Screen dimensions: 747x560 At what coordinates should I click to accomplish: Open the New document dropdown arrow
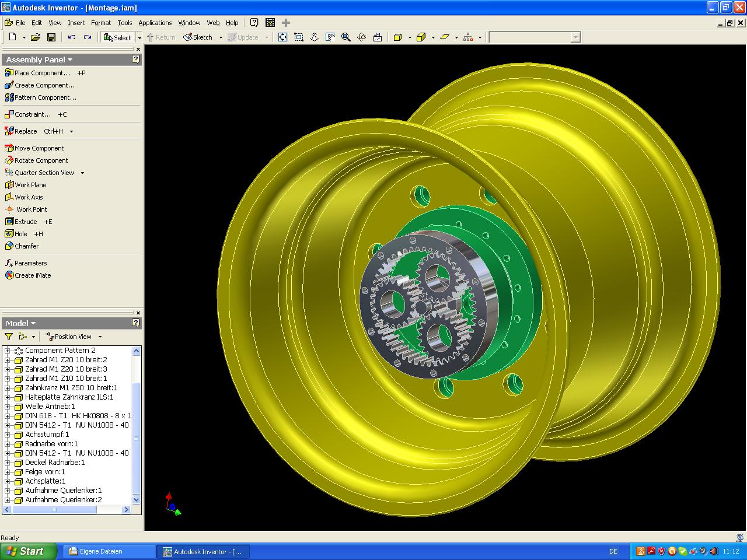[x=24, y=37]
